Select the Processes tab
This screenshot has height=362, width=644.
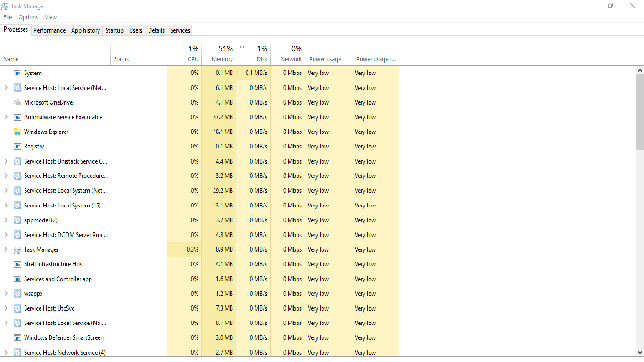coord(16,30)
